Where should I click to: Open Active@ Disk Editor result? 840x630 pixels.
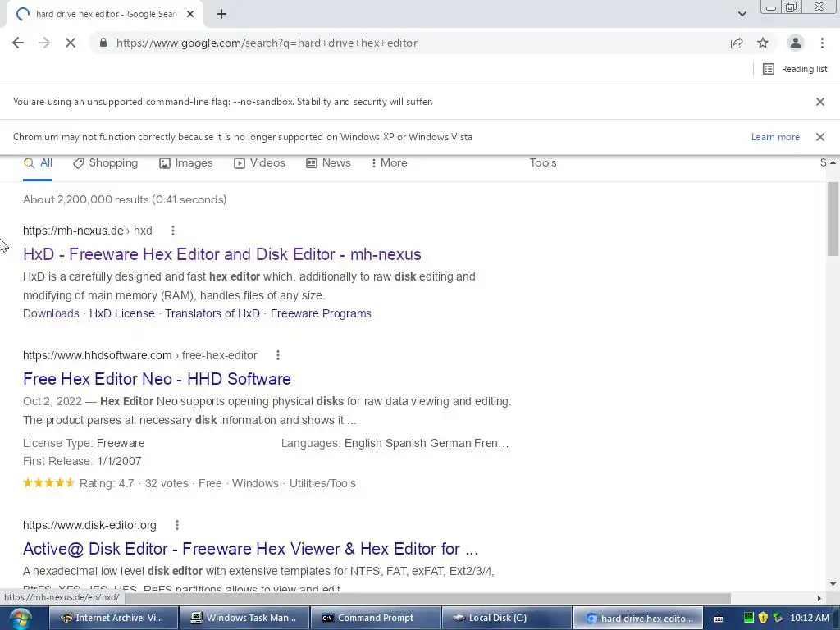pyautogui.click(x=251, y=549)
